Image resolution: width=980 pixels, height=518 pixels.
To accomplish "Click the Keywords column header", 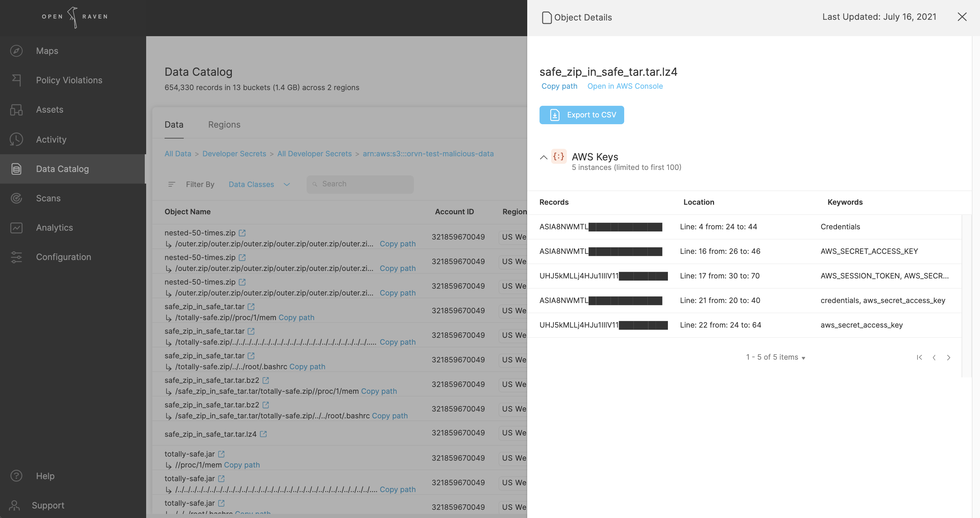I will [x=845, y=202].
